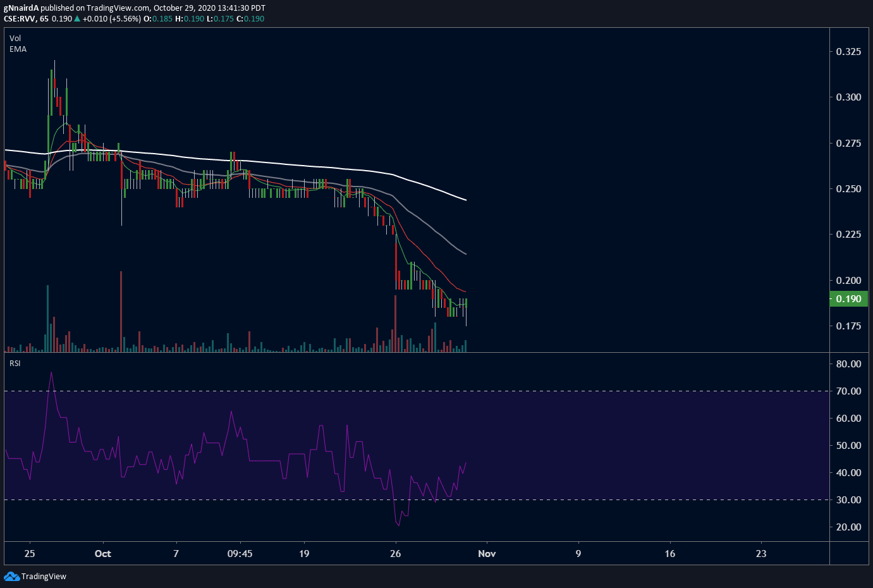This screenshot has height=588, width=873.
Task: Click the RSI 30.00 axis label
Action: click(x=848, y=499)
